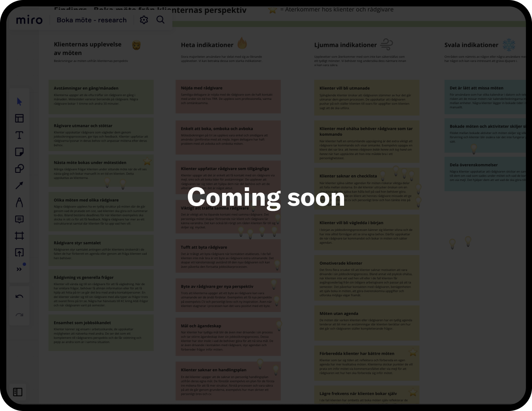Open the board search magnifier
The height and width of the screenshot is (411, 532).
pos(160,20)
